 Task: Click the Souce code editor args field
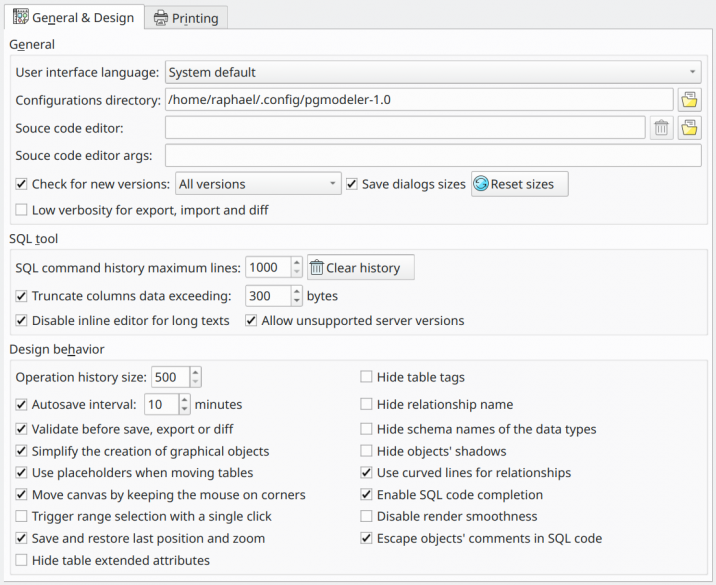(x=433, y=155)
